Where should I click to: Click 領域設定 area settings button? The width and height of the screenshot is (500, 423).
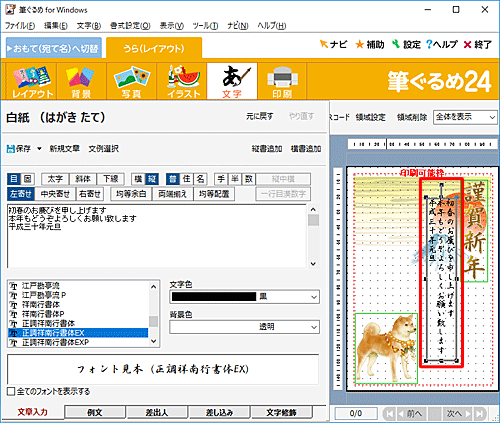(370, 117)
